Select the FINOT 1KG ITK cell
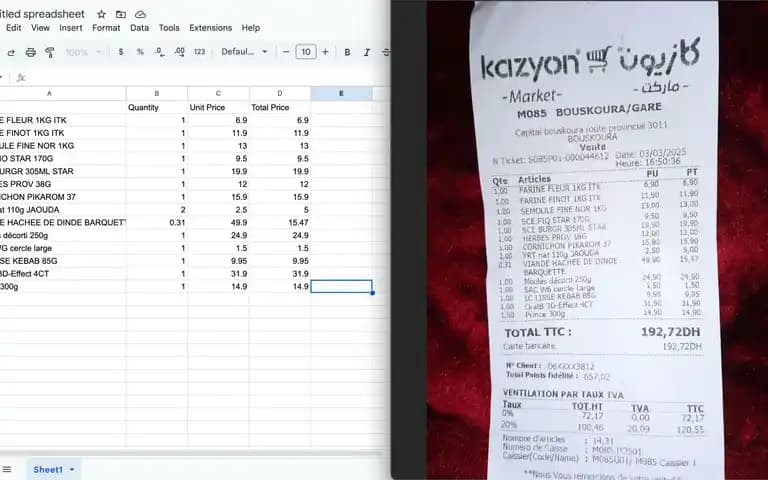768x480 pixels. (x=63, y=133)
